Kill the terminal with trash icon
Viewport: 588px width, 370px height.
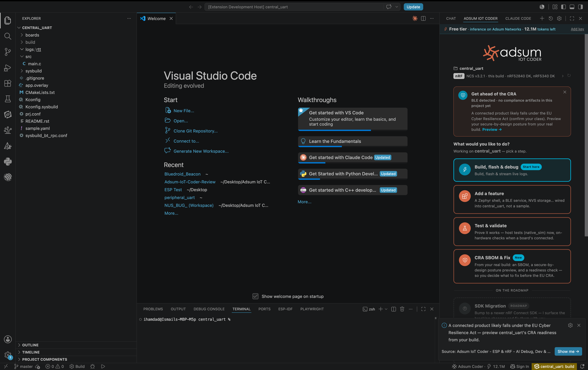[x=402, y=309]
